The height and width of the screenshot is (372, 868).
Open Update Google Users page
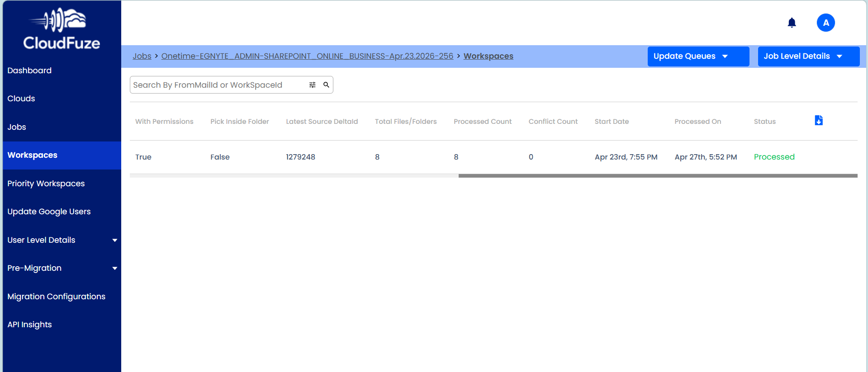[x=49, y=212]
